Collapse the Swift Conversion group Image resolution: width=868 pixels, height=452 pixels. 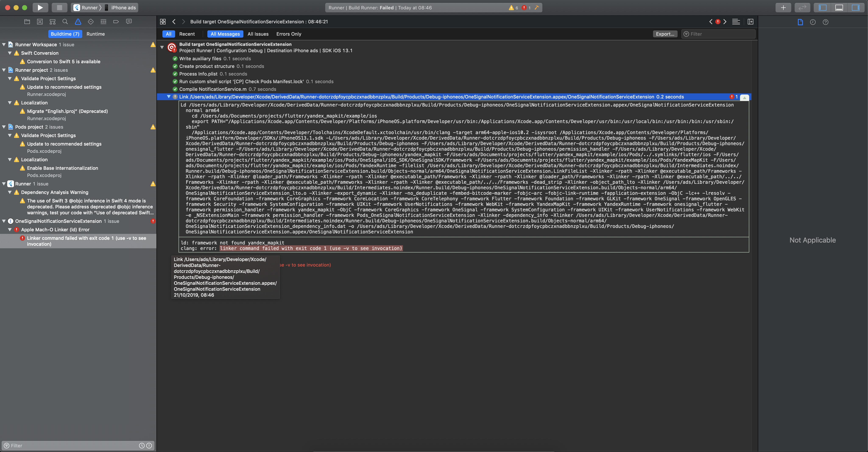pyautogui.click(x=10, y=53)
